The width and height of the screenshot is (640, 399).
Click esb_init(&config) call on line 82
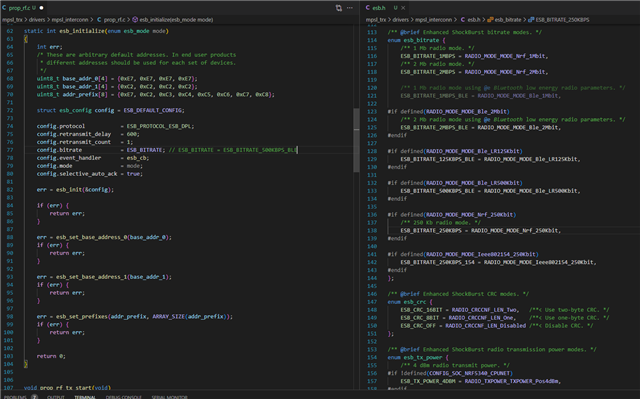point(83,189)
